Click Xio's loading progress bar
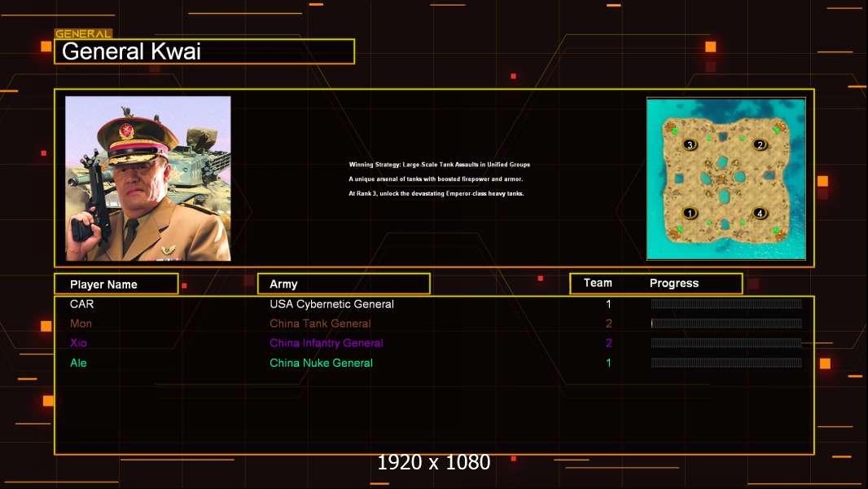Viewport: 868px width, 489px height. point(726,343)
